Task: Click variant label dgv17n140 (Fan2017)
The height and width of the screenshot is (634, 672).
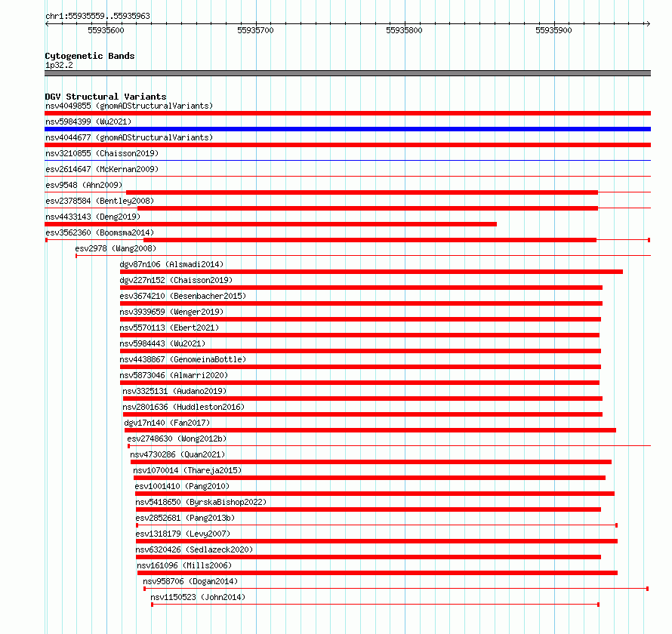Action: click(167, 423)
